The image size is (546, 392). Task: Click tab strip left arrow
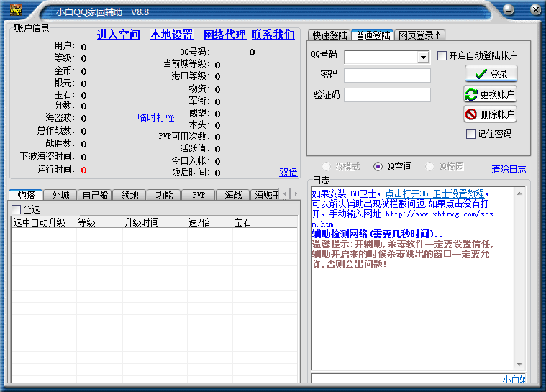coord(285,193)
